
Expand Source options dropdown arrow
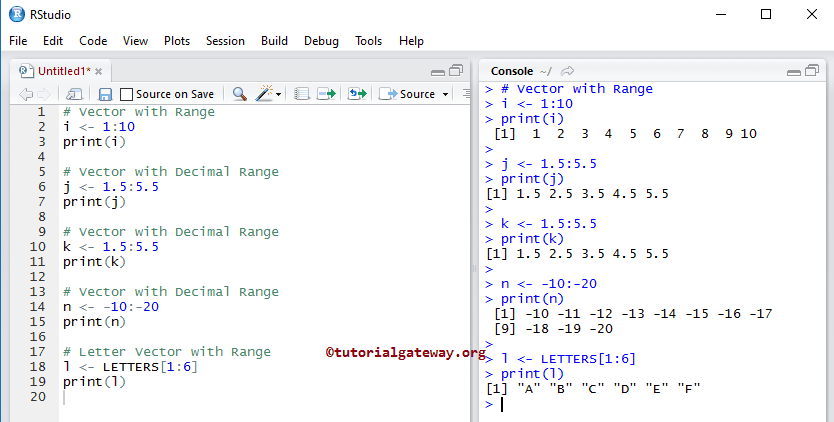point(445,95)
